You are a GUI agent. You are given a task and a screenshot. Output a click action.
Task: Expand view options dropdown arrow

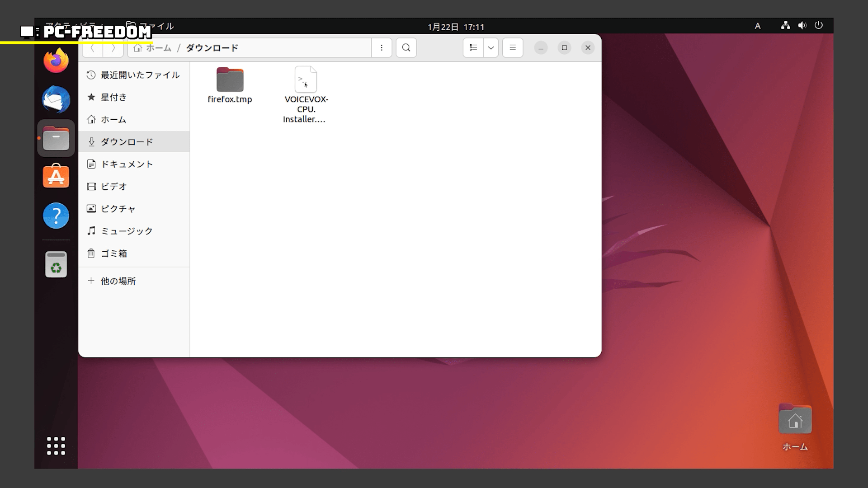[x=491, y=47]
